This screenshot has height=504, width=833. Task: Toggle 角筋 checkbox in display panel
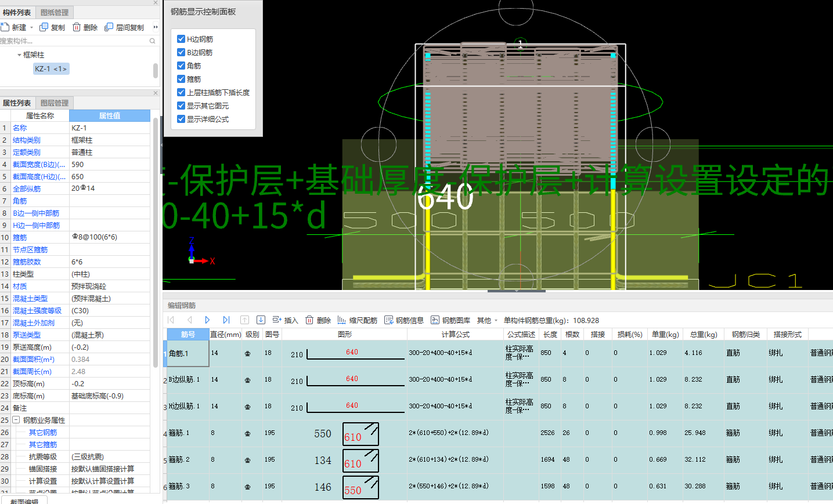point(181,66)
